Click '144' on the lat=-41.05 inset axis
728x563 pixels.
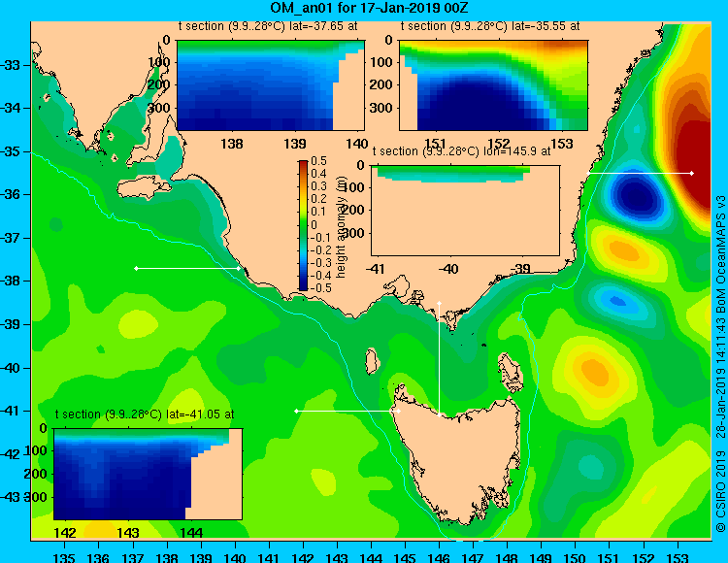coord(191,533)
